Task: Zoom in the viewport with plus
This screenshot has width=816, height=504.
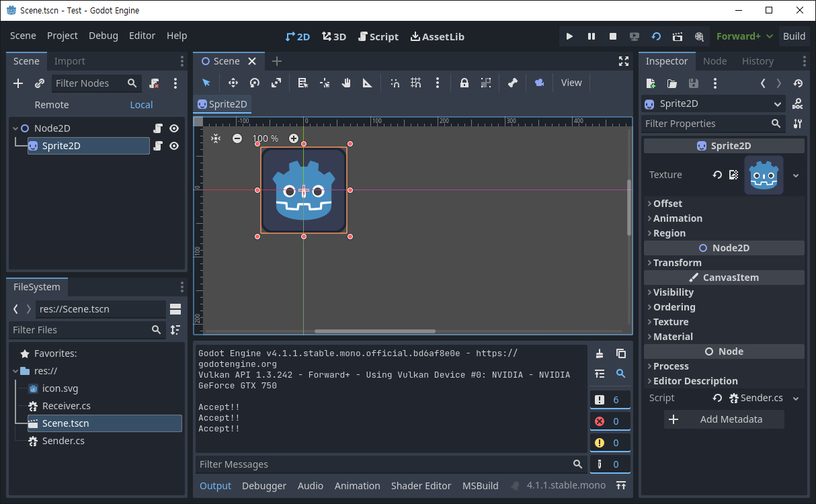Action: (x=294, y=138)
